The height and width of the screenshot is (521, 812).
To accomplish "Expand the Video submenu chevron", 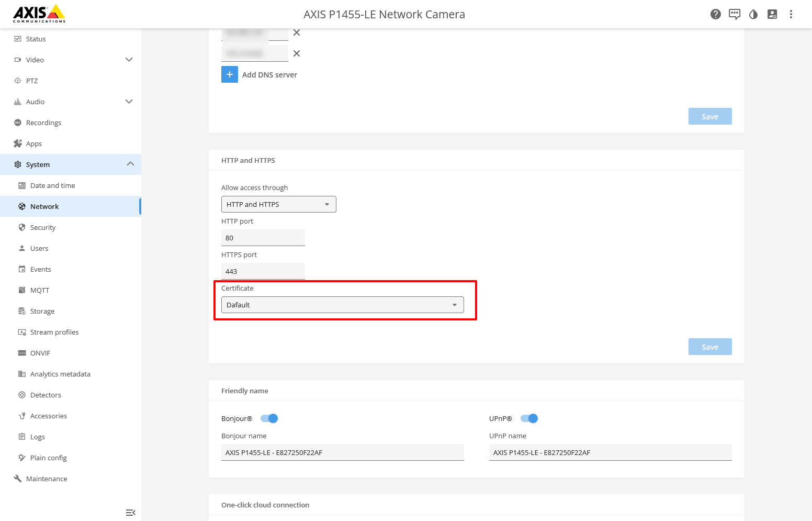I will click(x=129, y=60).
